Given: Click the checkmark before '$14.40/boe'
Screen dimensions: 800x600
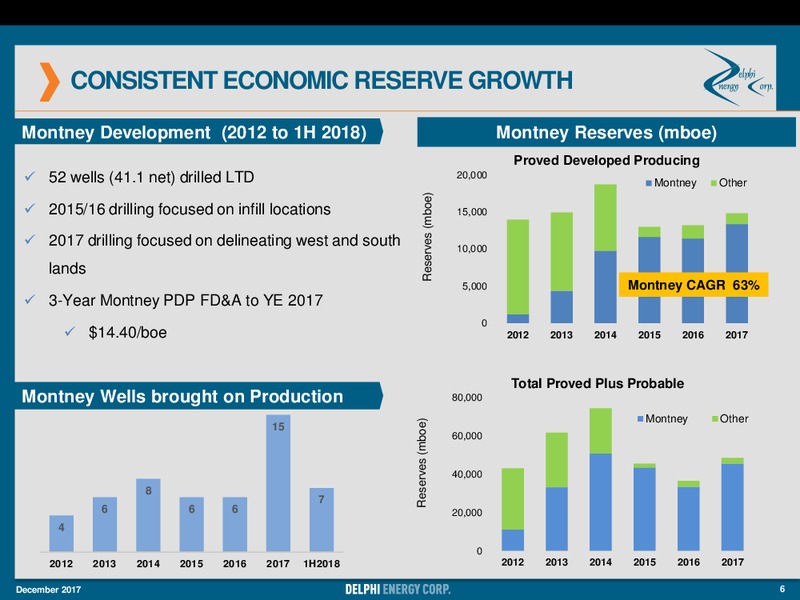Looking at the screenshot, I should (x=70, y=332).
